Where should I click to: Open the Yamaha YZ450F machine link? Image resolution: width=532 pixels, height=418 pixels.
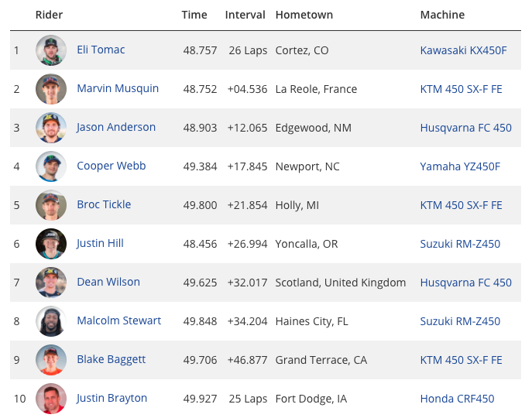[460, 166]
